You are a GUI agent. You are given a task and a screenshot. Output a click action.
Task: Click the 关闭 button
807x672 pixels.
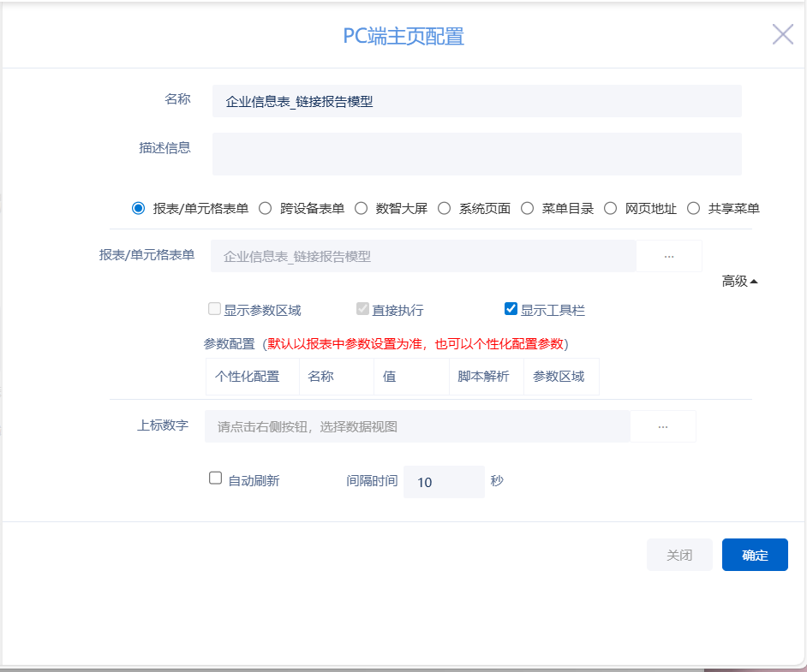point(679,555)
